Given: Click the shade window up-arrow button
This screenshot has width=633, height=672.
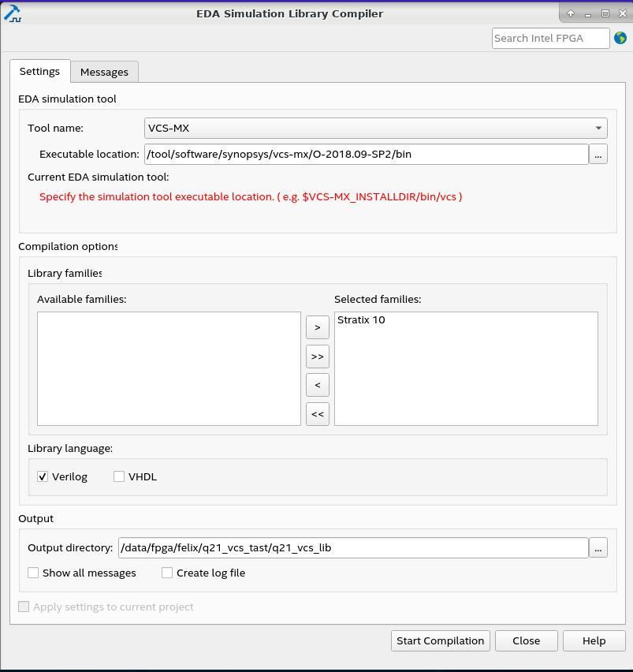Looking at the screenshot, I should [x=571, y=13].
